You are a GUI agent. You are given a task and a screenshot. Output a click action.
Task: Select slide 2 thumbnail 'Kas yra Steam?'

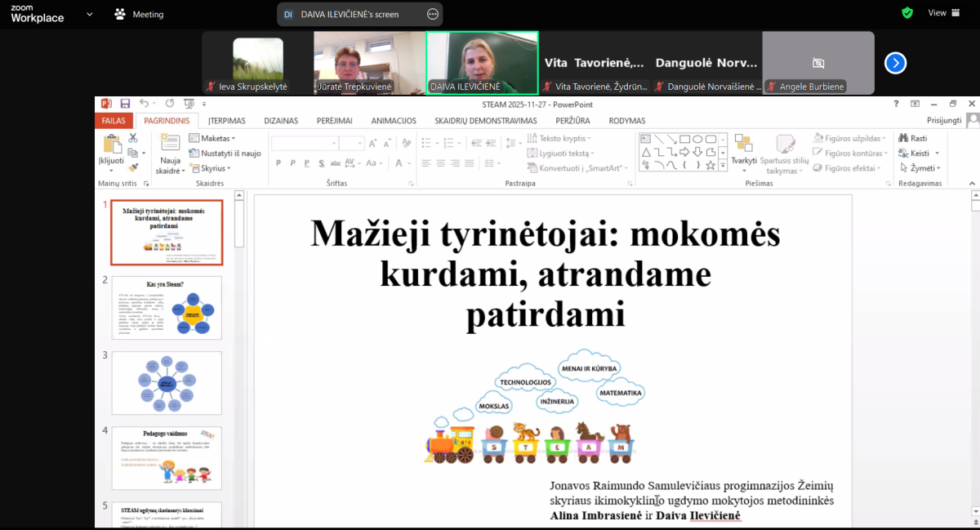tap(167, 308)
